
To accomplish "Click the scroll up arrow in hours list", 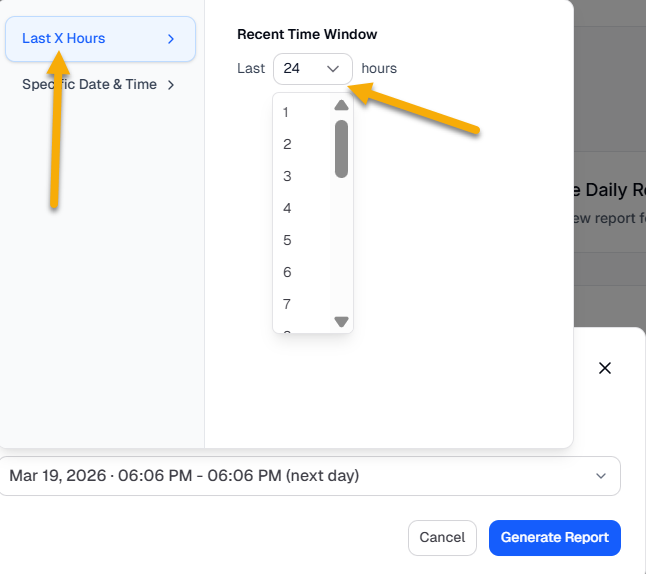I will click(341, 106).
